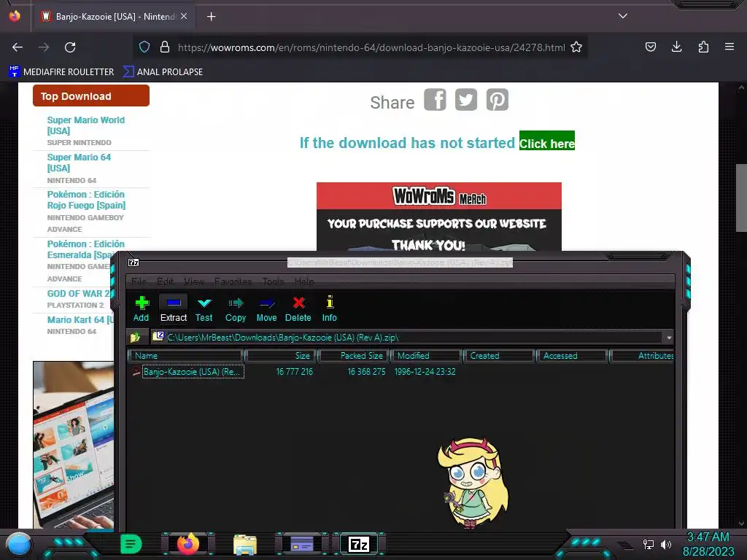The width and height of the screenshot is (747, 560).
Task: Open the second bookmark in bookmarks bar
Action: click(x=163, y=72)
